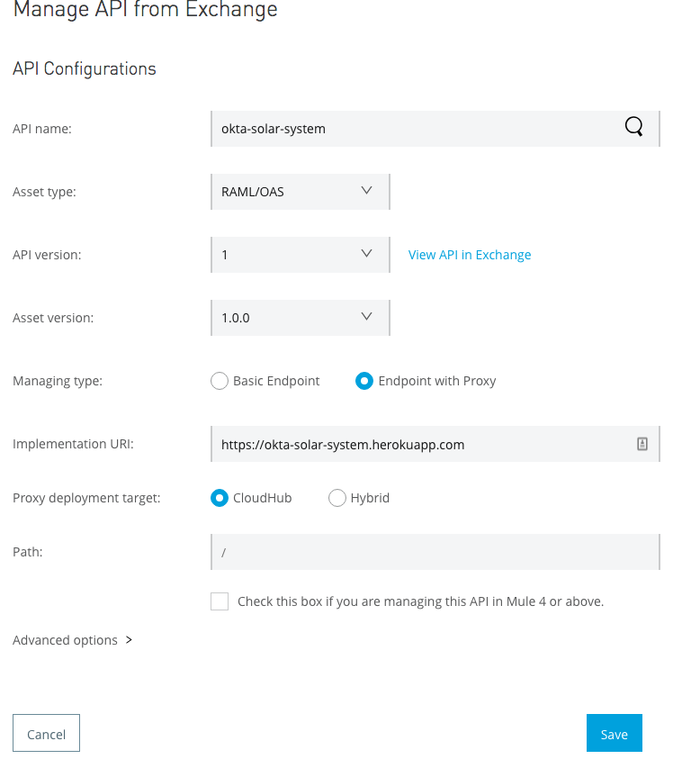Enable the Mule 4 or above checkbox
Image resolution: width=700 pixels, height=759 pixels.
[220, 601]
